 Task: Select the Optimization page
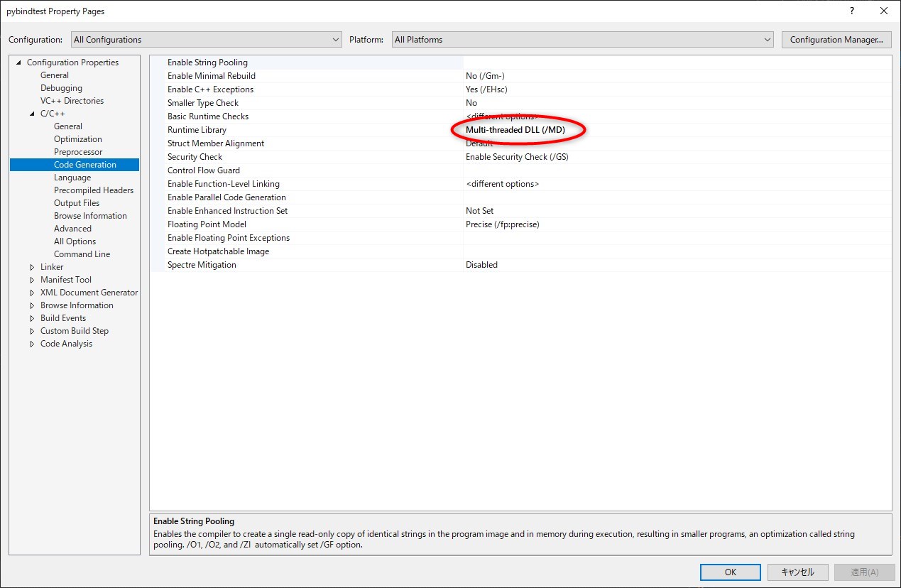[x=78, y=139]
